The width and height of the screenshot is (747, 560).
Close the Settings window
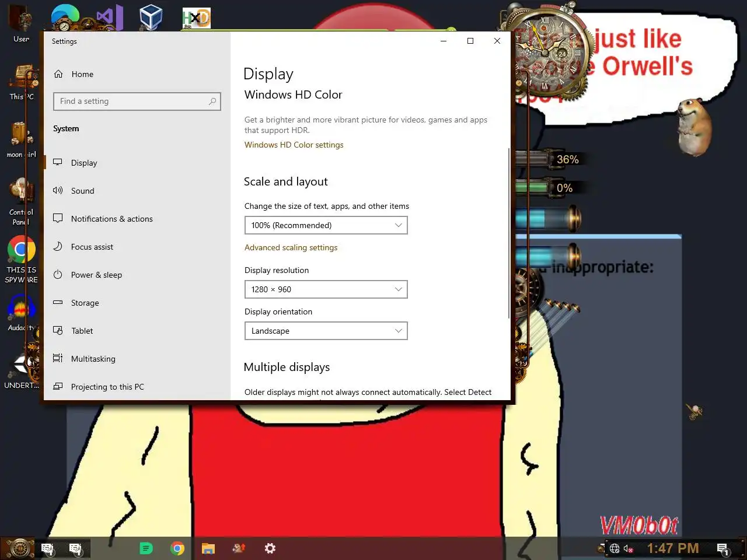point(497,41)
